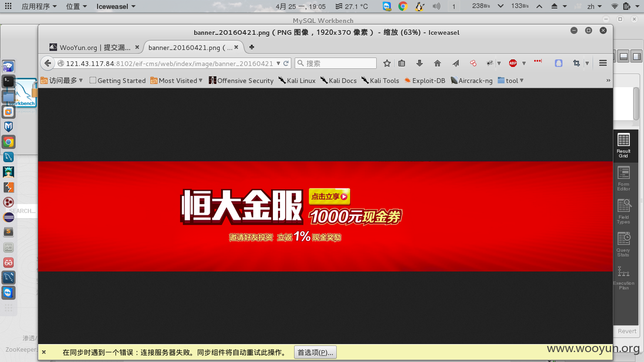Click the red dots password addon icon

tap(538, 61)
